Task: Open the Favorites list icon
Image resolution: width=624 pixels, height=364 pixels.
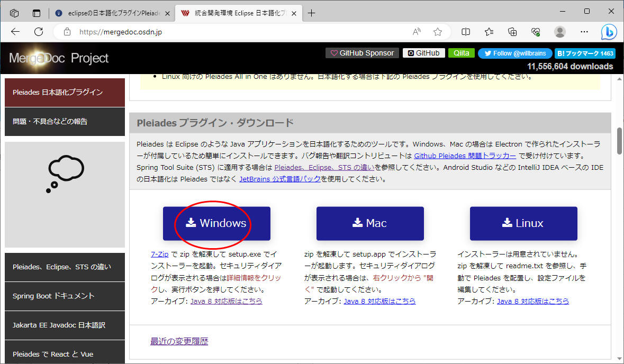Action: [489, 32]
